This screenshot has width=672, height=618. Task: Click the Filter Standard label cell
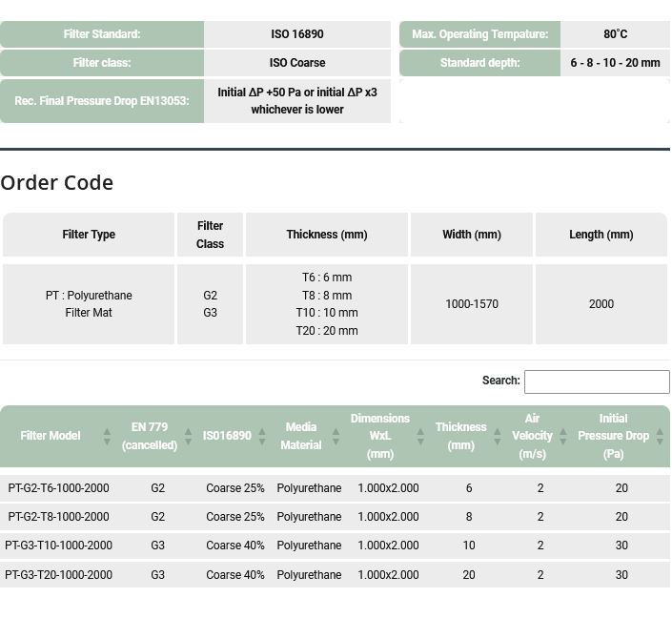pyautogui.click(x=102, y=34)
